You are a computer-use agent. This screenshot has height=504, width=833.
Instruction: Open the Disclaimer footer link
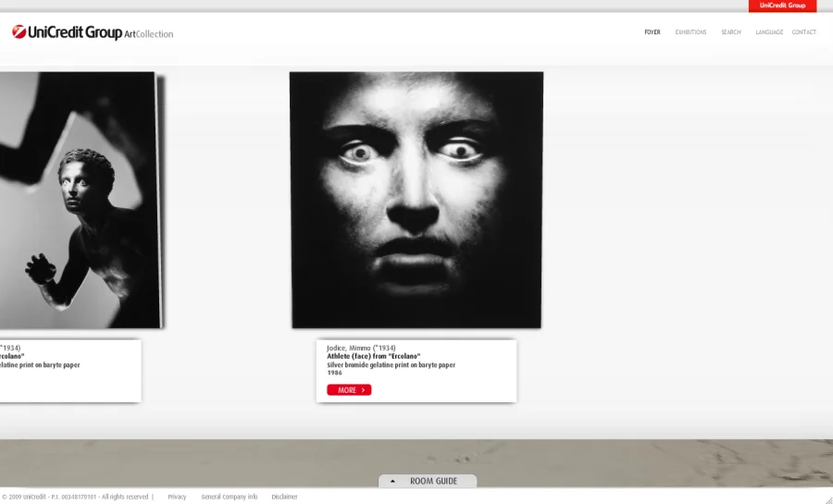[284, 497]
